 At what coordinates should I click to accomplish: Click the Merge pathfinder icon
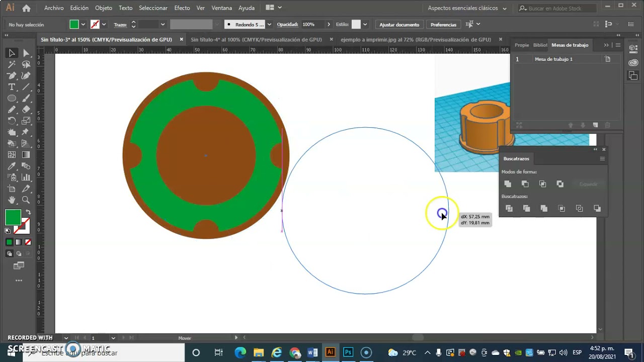coord(544,208)
